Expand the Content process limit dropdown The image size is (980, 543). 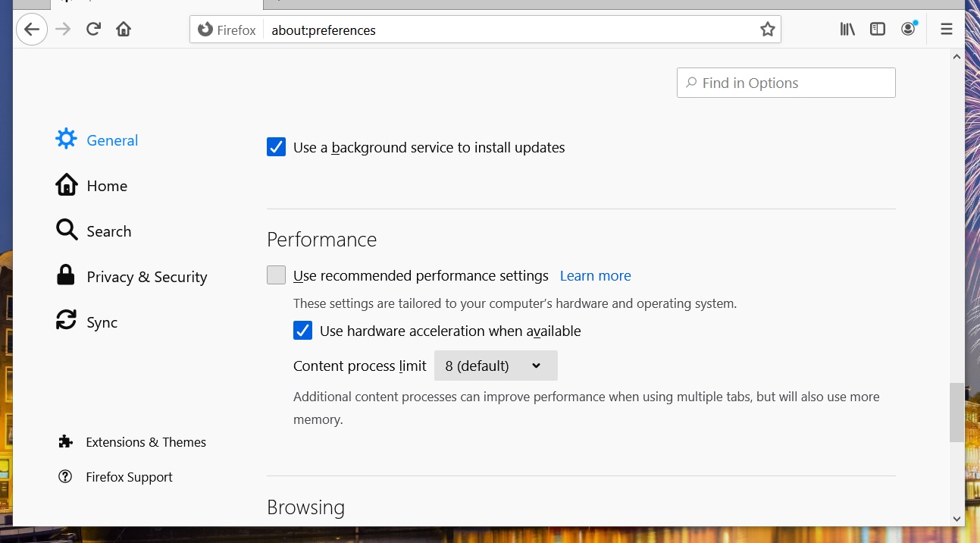click(496, 366)
